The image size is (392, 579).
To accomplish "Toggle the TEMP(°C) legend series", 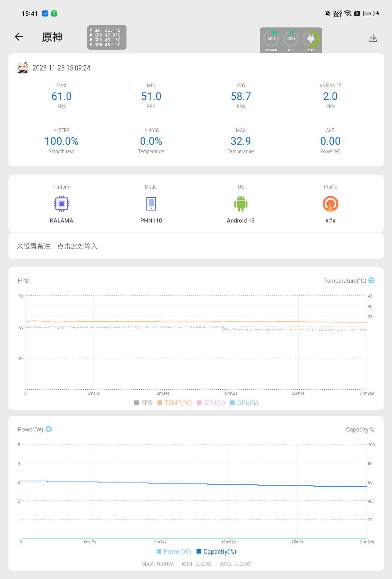I will click(x=175, y=403).
